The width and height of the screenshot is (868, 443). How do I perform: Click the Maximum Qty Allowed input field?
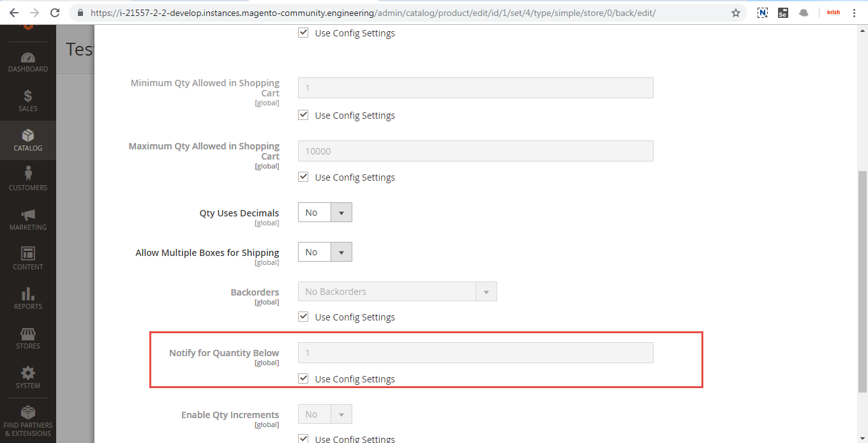coord(475,151)
